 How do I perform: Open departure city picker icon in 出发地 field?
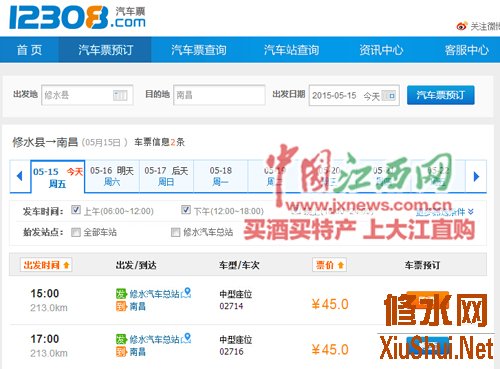coord(120,95)
